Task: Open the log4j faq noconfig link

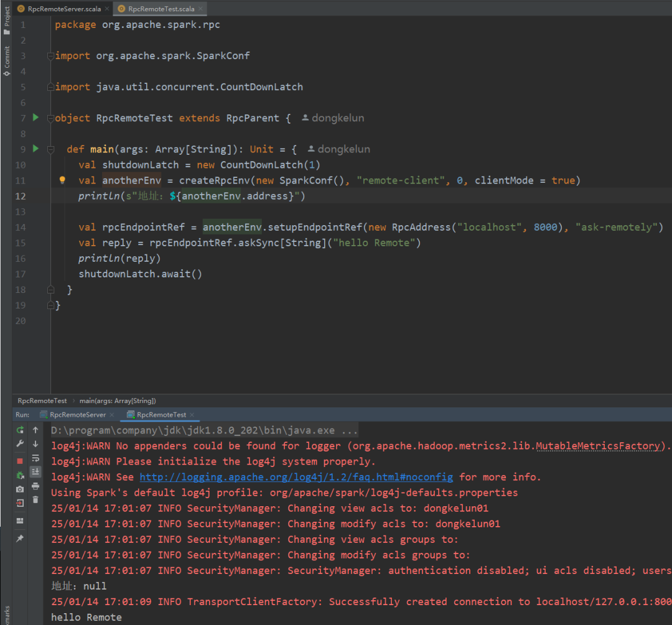Action: tap(296, 477)
